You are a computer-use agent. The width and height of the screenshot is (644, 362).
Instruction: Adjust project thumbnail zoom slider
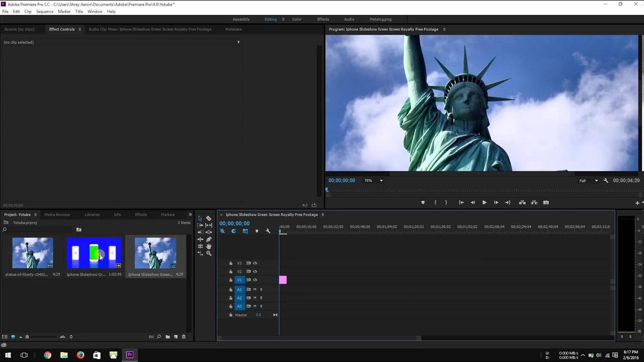pyautogui.click(x=27, y=337)
